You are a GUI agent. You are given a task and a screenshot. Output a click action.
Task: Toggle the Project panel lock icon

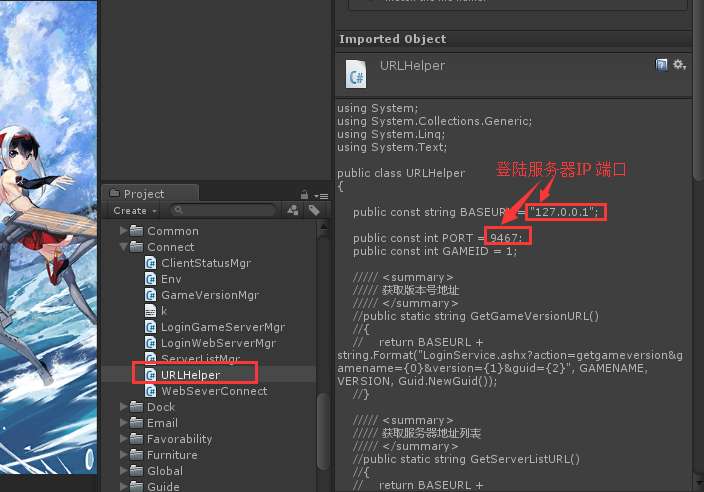[304, 195]
